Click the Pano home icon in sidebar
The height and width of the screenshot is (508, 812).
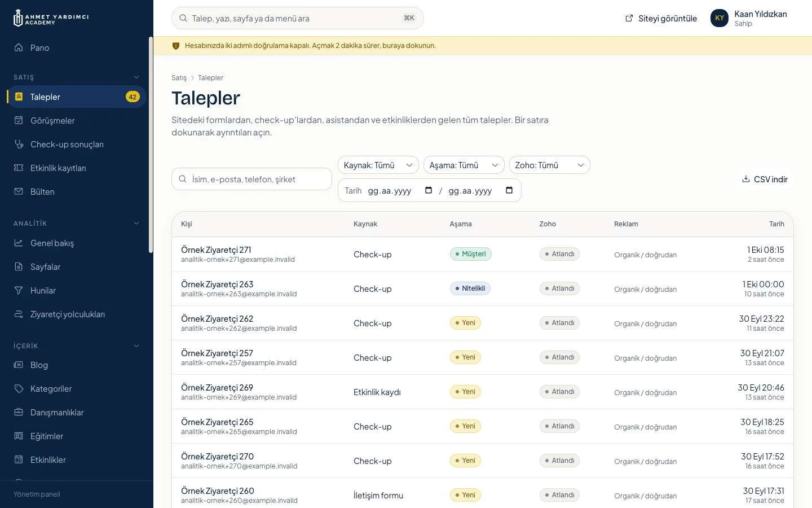coord(19,48)
